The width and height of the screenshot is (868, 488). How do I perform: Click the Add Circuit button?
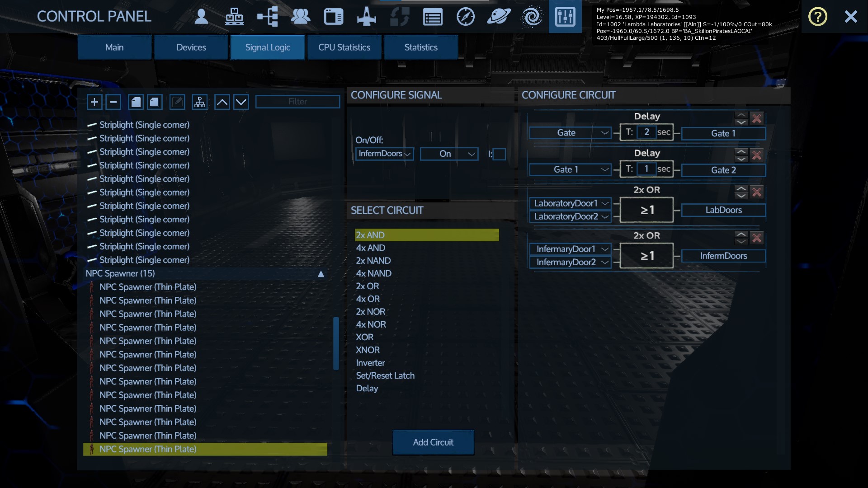[433, 442]
